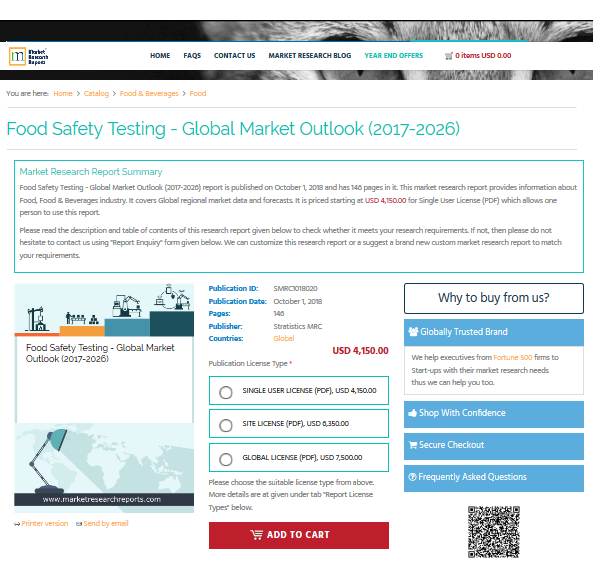
Task: Go to Catalog in the breadcrumb
Action: coord(96,93)
